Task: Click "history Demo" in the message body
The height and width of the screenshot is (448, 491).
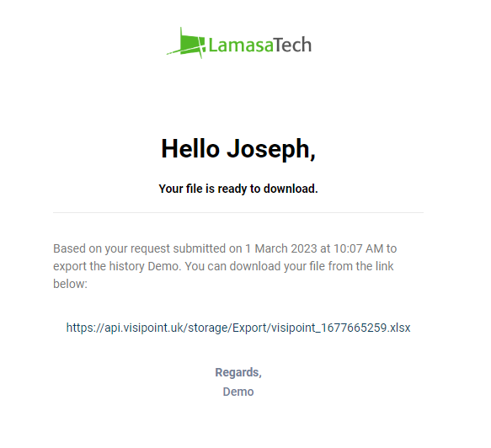Action: point(145,266)
